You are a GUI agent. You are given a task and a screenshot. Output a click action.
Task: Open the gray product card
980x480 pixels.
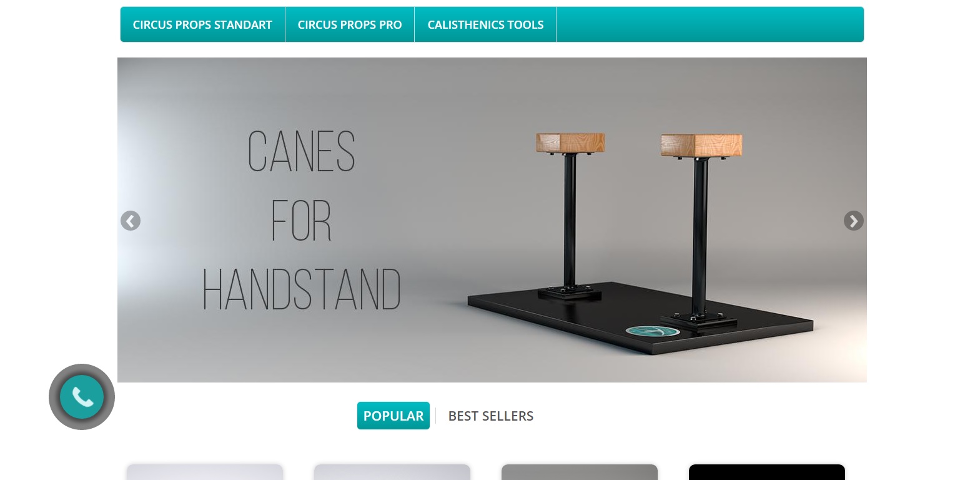(x=580, y=472)
